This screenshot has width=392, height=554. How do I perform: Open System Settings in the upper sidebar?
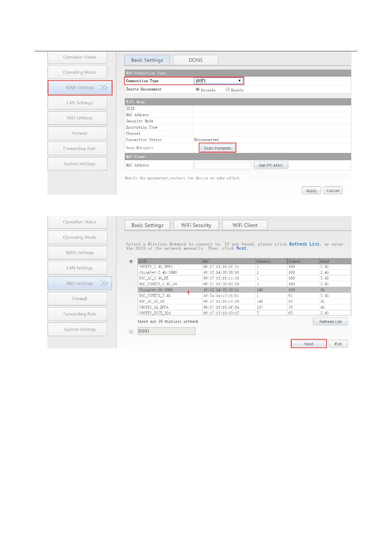pyautogui.click(x=77, y=164)
